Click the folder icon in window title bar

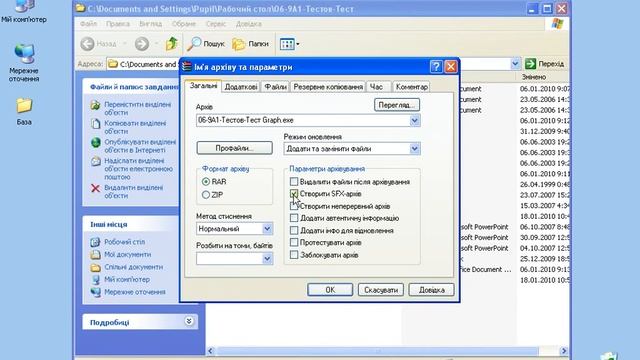tap(80, 9)
